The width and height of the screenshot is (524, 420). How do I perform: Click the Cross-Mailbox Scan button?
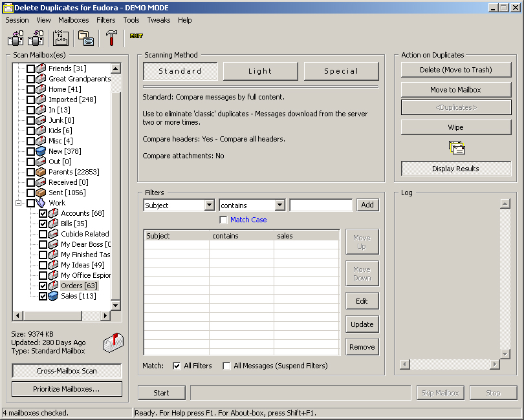(x=67, y=371)
